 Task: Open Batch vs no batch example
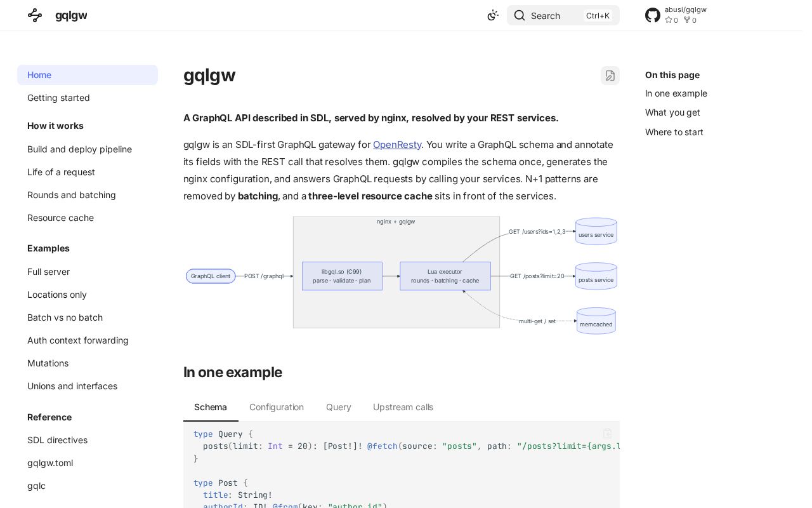coord(88,317)
